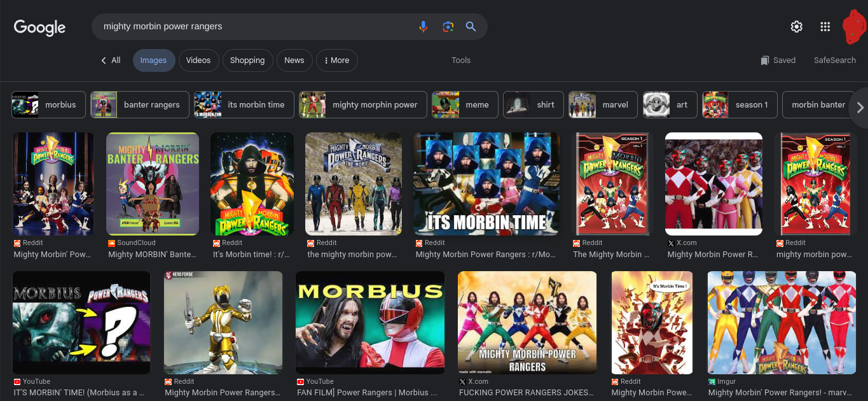868x401 pixels.
Task: Filter by the shirt chip
Action: point(534,105)
